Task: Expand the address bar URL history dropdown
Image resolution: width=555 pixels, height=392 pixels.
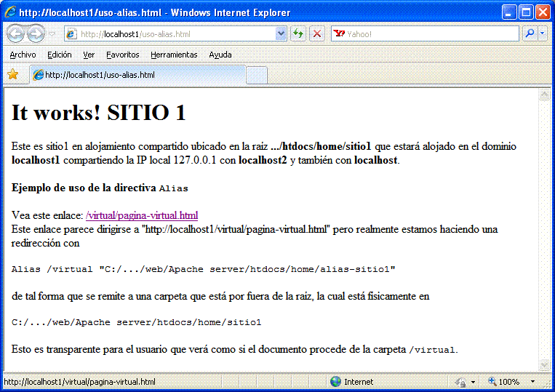Action: tap(282, 34)
